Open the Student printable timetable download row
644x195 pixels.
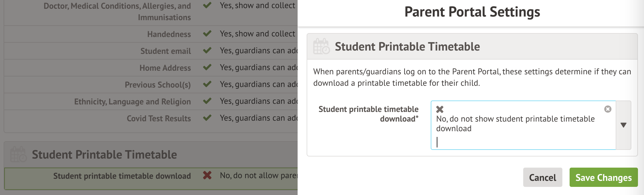coord(122,176)
